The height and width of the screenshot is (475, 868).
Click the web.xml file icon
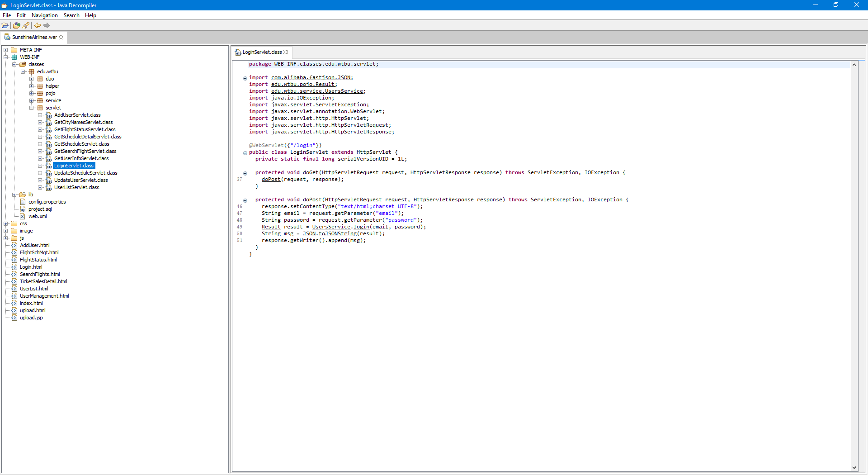coord(23,216)
